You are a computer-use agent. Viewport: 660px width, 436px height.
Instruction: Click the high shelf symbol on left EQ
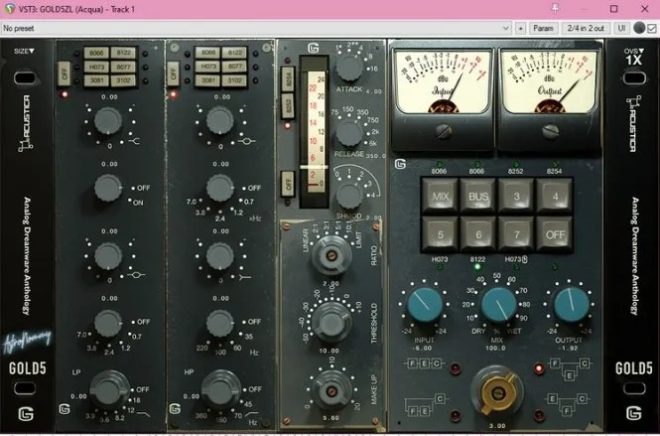pyautogui.click(x=134, y=141)
